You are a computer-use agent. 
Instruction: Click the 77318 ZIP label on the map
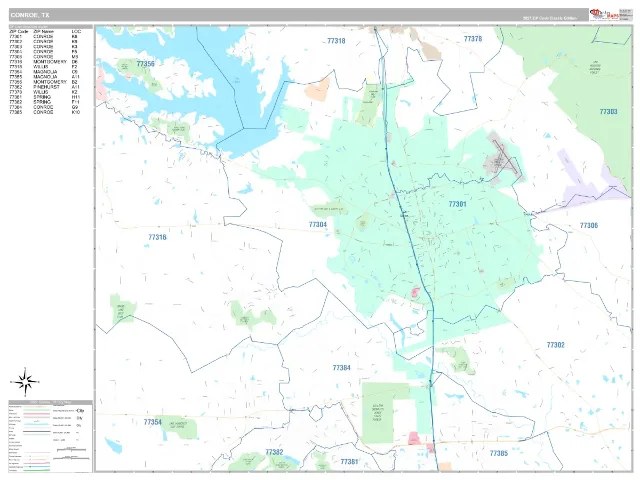pos(336,41)
